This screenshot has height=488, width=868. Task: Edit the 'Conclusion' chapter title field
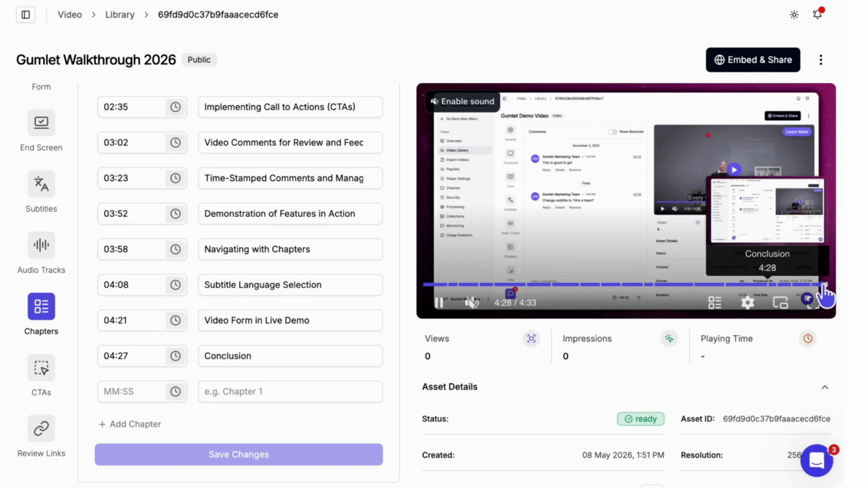pyautogui.click(x=290, y=356)
